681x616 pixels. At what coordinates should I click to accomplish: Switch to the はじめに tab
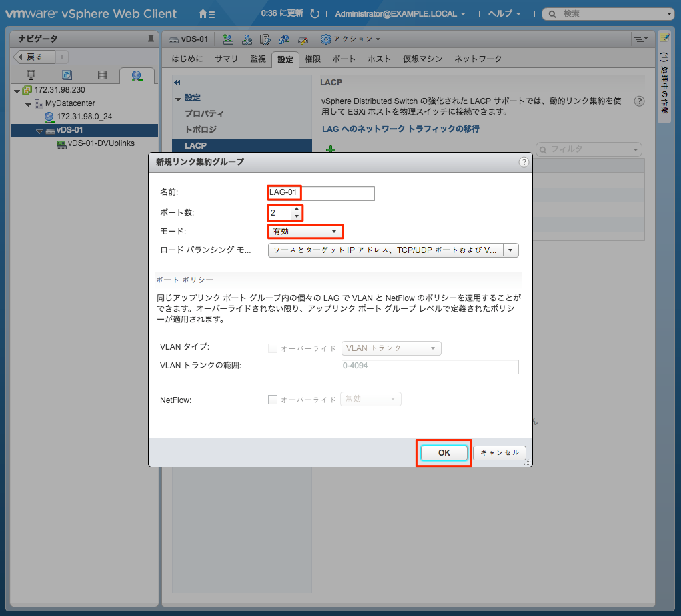click(x=187, y=59)
